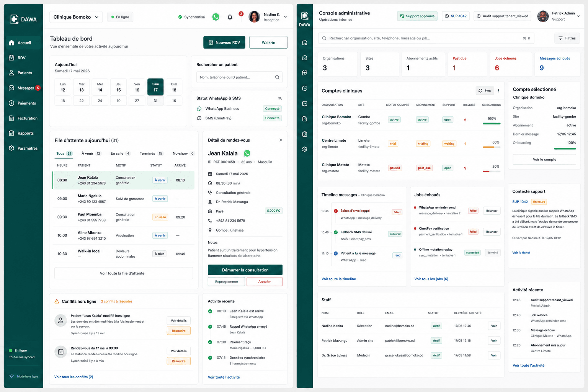588x392 pixels.
Task: Start the consultation with Démarrer la consultation
Action: coord(245,270)
